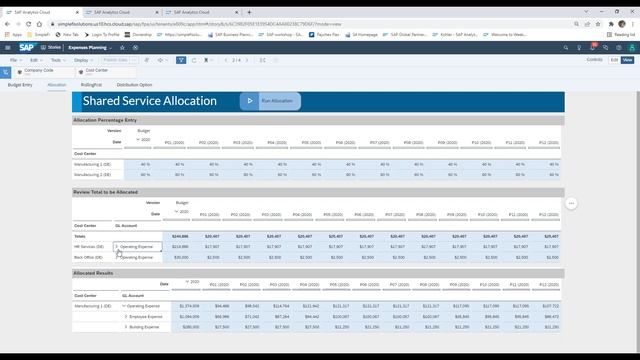Open the help lightbulb icon in the shell bar

click(x=579, y=48)
